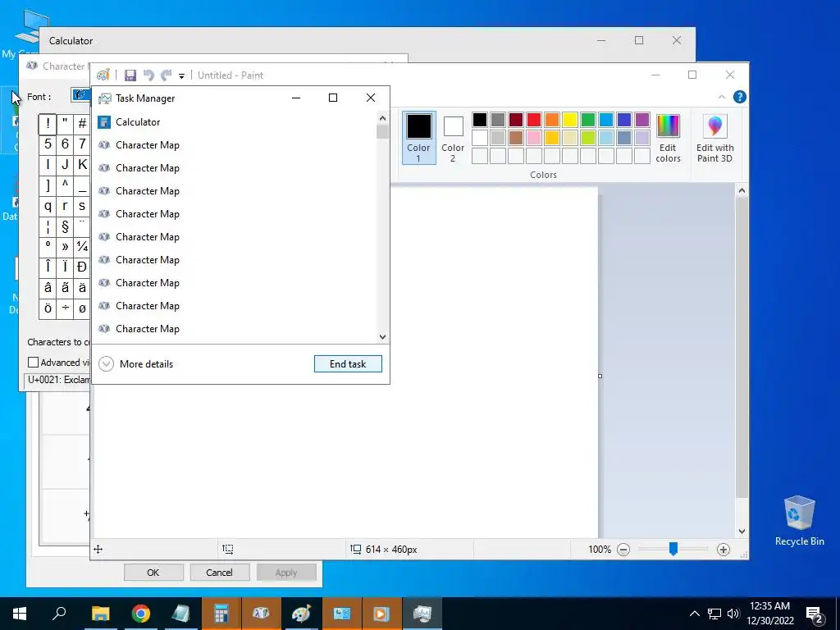840x630 pixels.
Task: Click the Save icon in Paint's title bar
Action: click(130, 75)
